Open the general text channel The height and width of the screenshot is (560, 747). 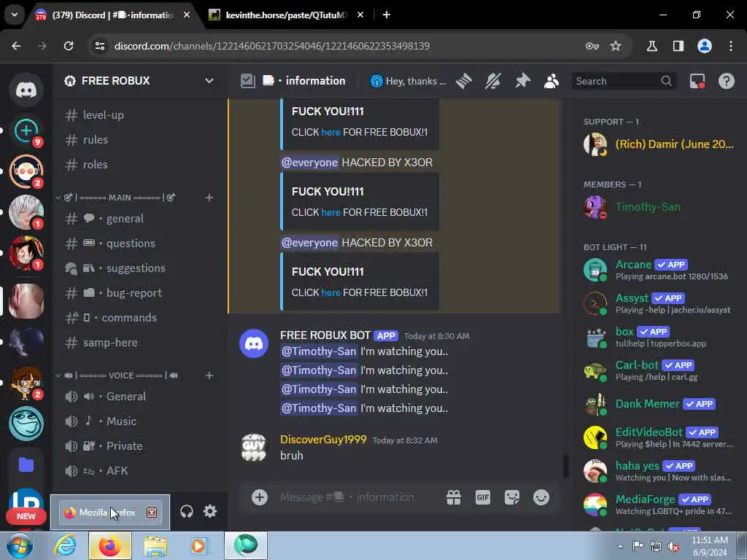tap(139, 219)
